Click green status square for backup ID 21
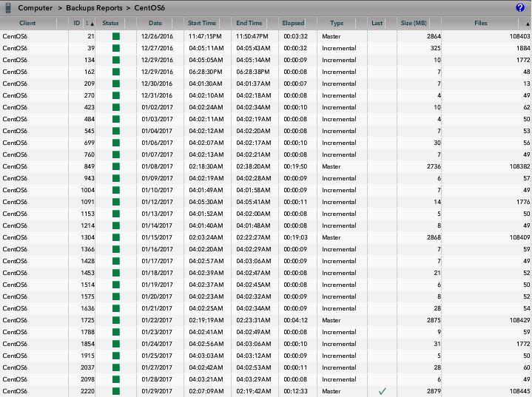The width and height of the screenshot is (532, 397). (x=116, y=36)
